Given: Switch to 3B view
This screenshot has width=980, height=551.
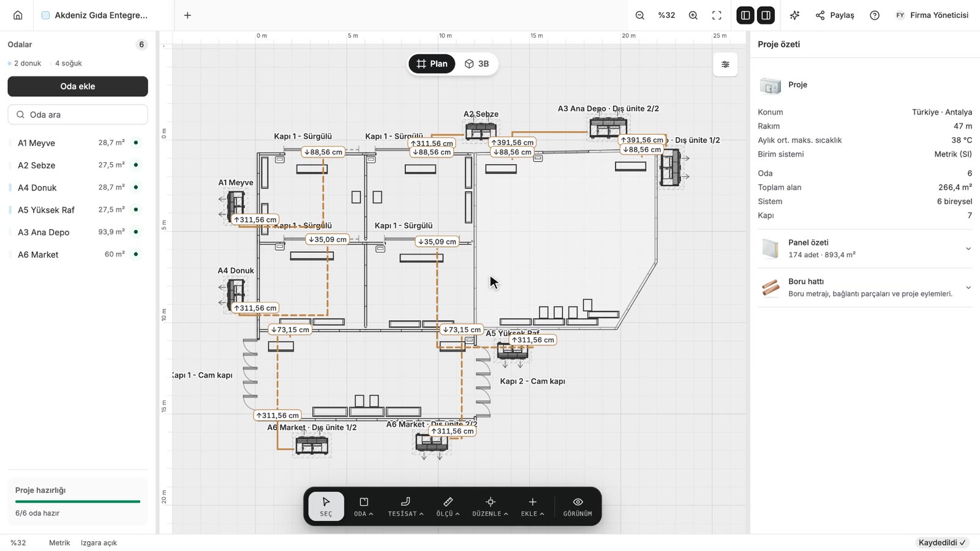Looking at the screenshot, I should (x=477, y=64).
